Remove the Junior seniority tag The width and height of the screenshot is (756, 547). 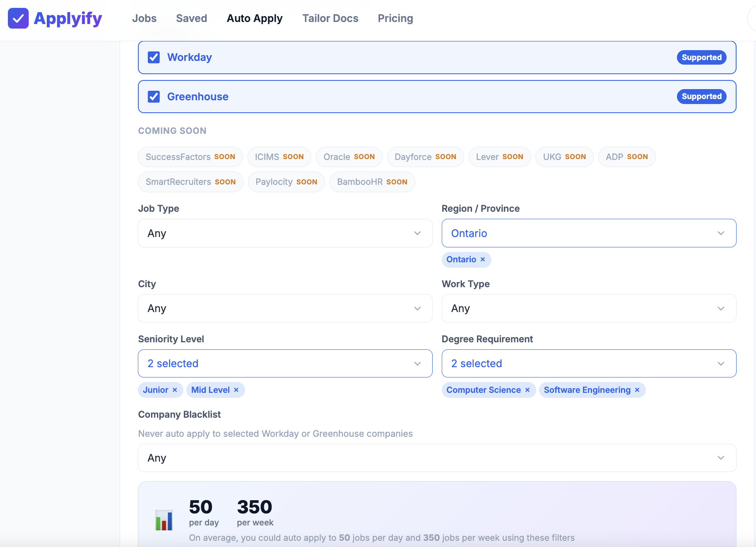tap(175, 390)
